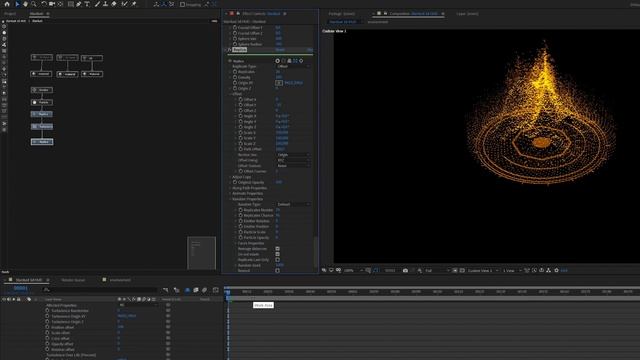
Task: Switch to the Project panel tab
Action: [10, 13]
